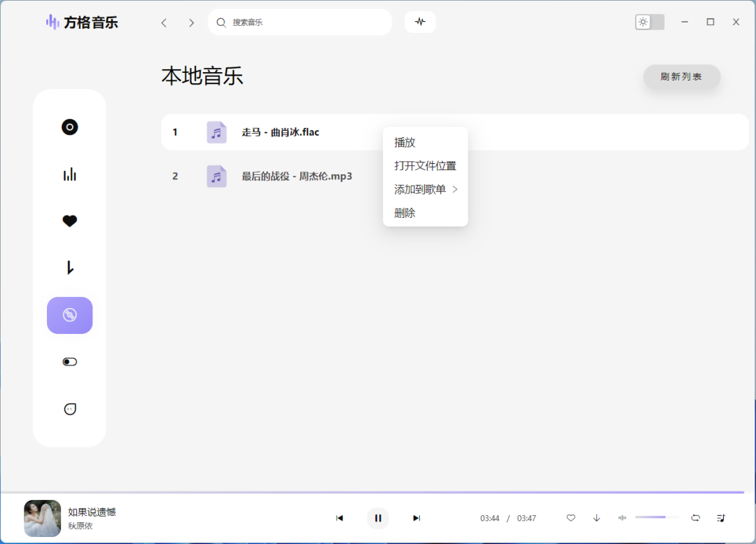Click the 刷新列表 button
756x544 pixels.
click(x=681, y=77)
